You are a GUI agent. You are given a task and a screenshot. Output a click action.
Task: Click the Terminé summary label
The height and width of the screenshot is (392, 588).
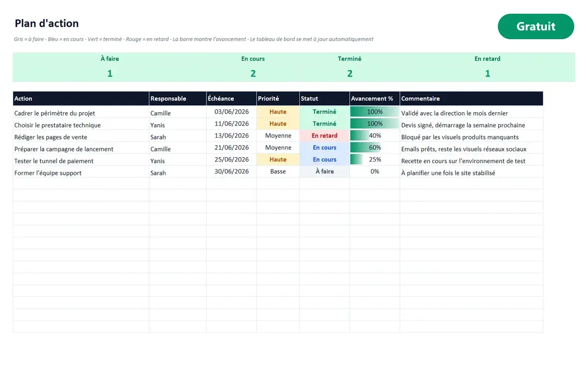[x=349, y=59]
